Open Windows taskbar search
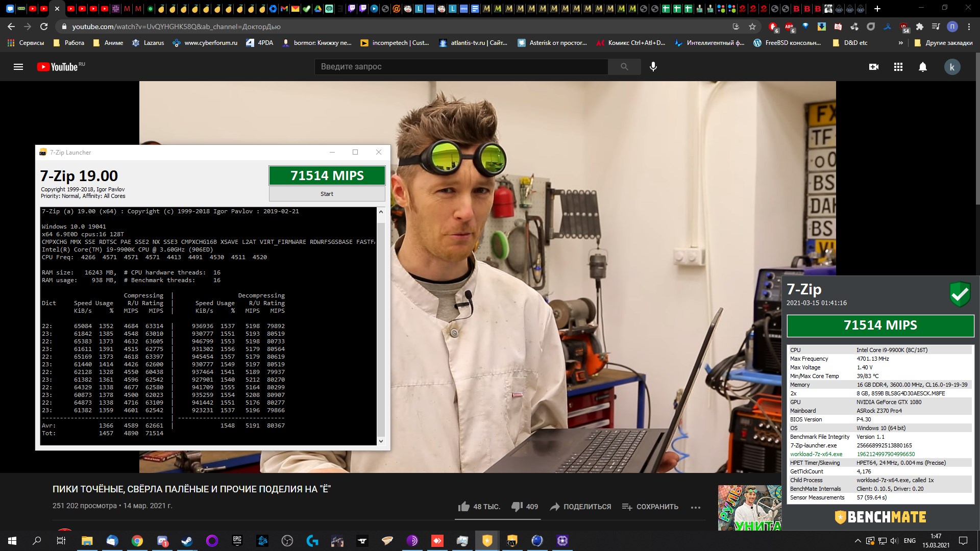Viewport: 980px width, 551px height. point(37,541)
